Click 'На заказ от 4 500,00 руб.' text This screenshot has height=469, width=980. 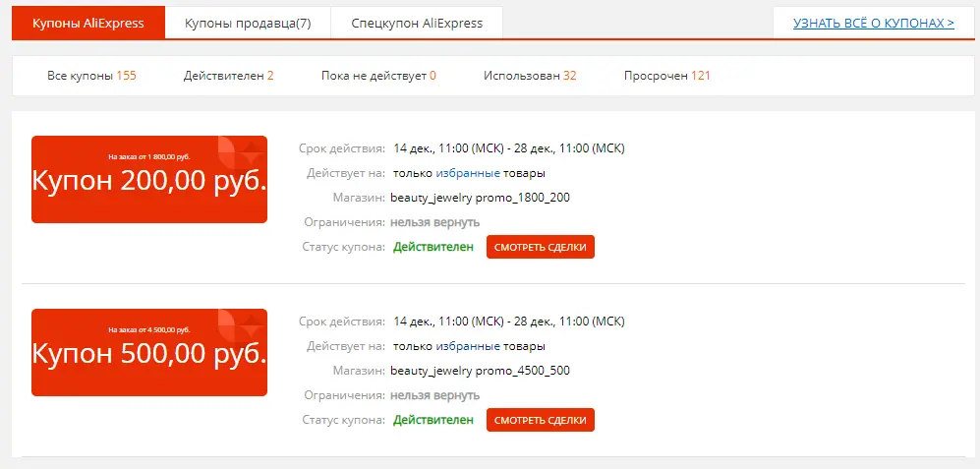(149, 329)
